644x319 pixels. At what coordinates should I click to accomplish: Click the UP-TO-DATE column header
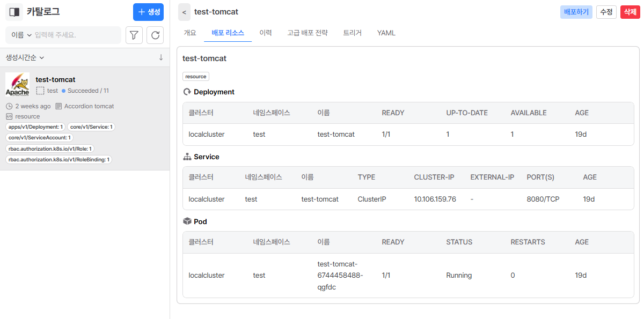467,113
